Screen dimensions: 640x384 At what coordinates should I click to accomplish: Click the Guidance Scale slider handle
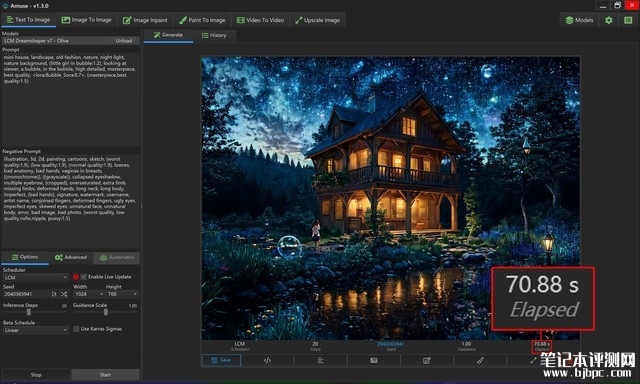[x=106, y=312]
